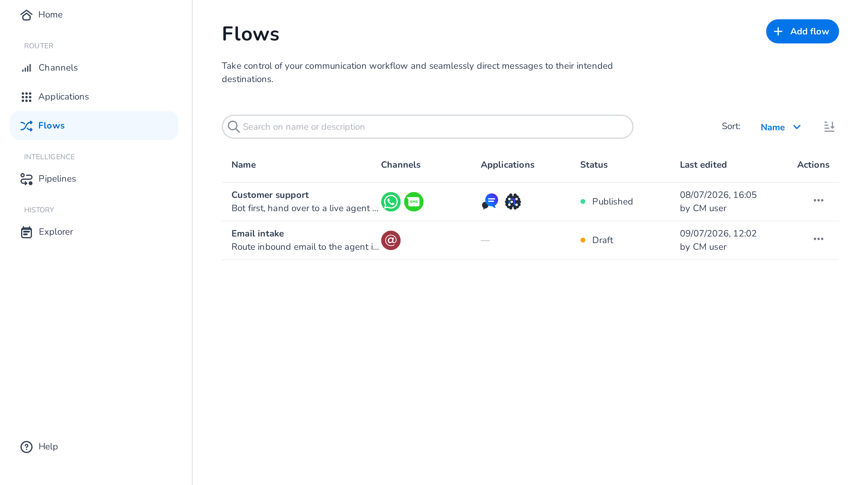Go to Home in sidebar
The width and height of the screenshot is (868, 485).
point(94,15)
